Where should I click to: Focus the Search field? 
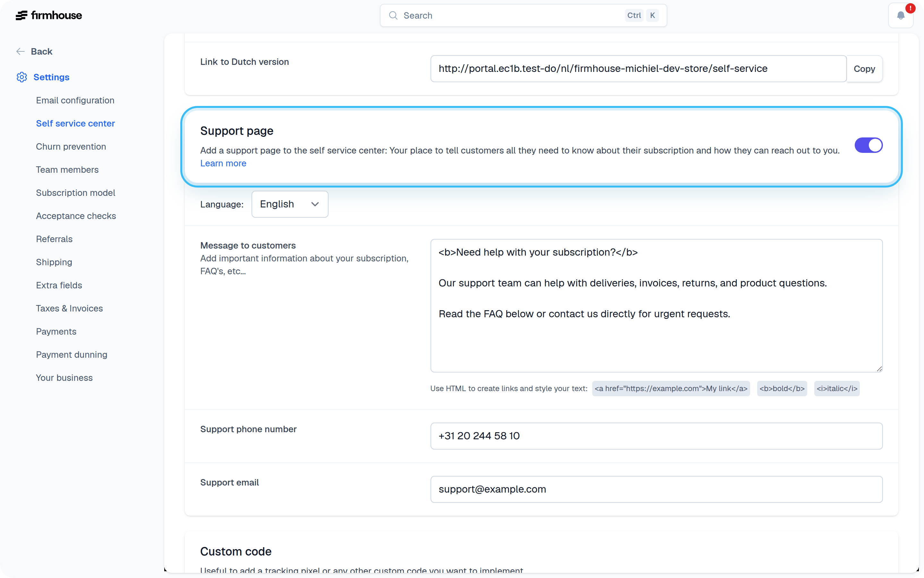523,15
